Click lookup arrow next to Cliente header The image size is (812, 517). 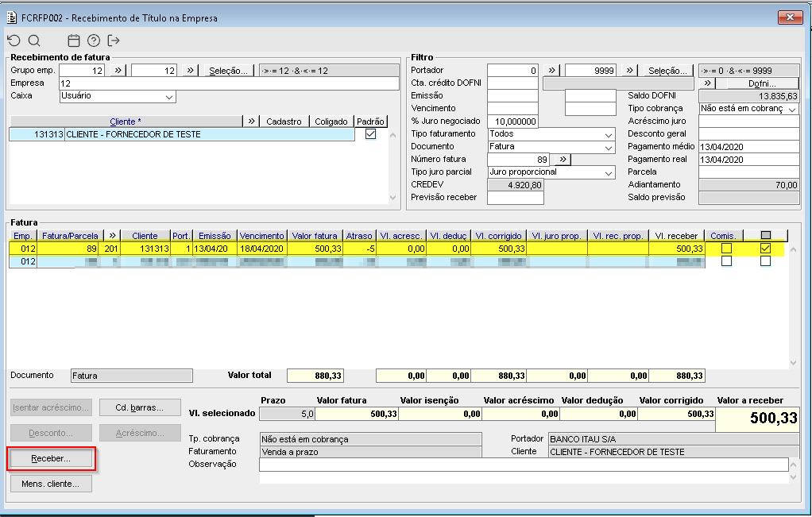tap(252, 122)
